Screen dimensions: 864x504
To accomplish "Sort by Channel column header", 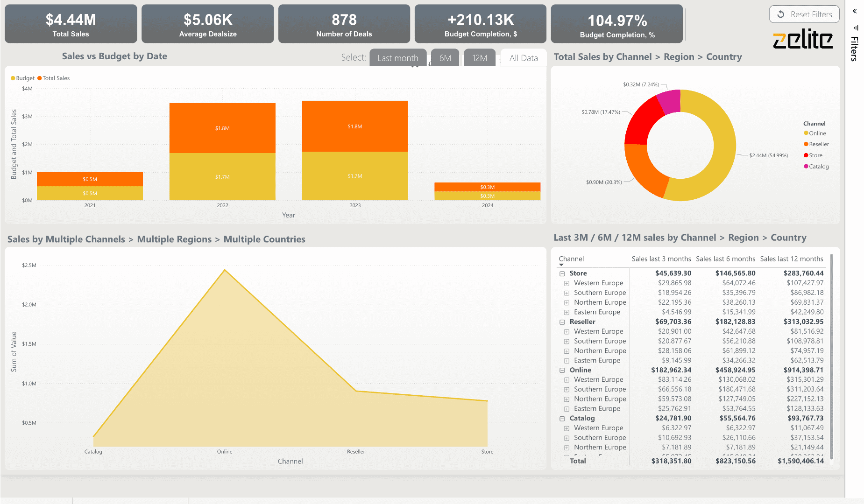I will [x=571, y=259].
